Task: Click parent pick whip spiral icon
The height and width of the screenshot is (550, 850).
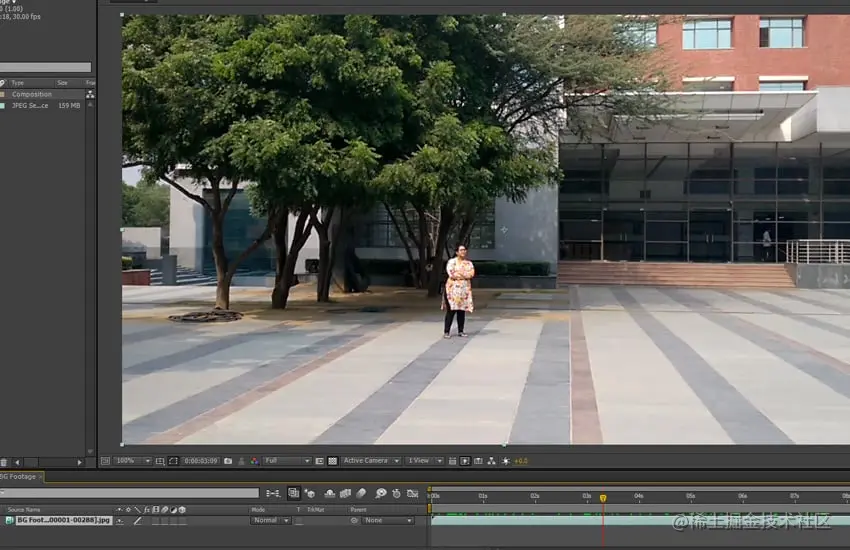Action: click(x=354, y=520)
